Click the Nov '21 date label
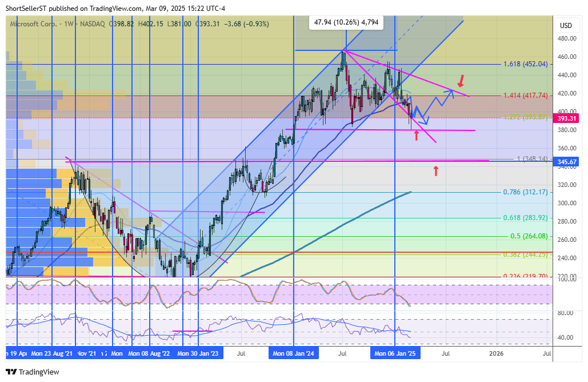 [87, 353]
